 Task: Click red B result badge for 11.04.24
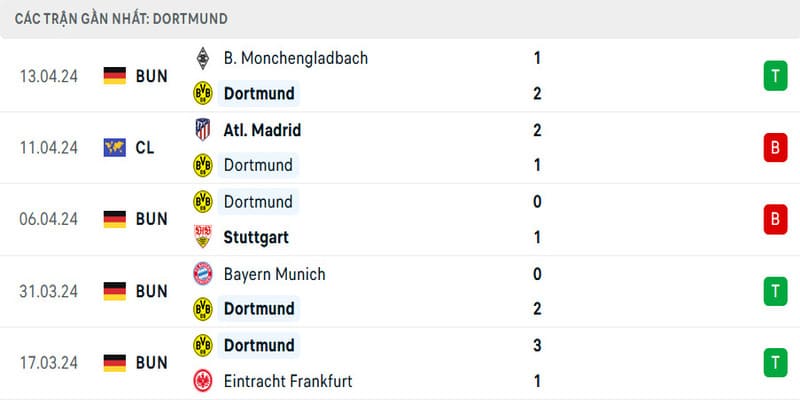(x=774, y=148)
